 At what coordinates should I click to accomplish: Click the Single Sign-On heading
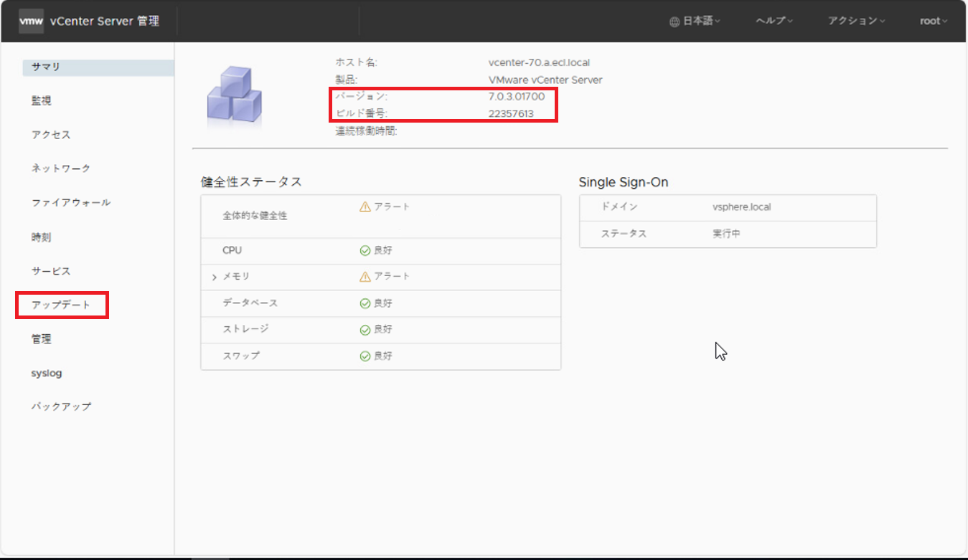tap(624, 182)
